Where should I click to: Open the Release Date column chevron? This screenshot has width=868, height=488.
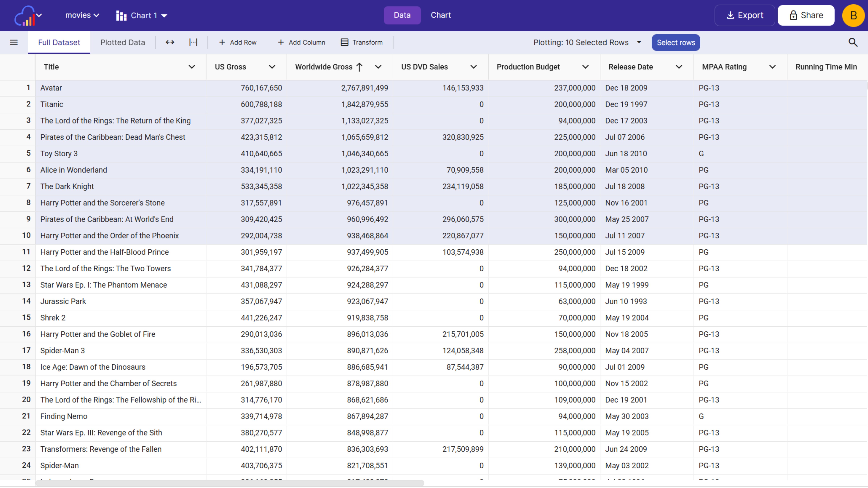(x=679, y=67)
